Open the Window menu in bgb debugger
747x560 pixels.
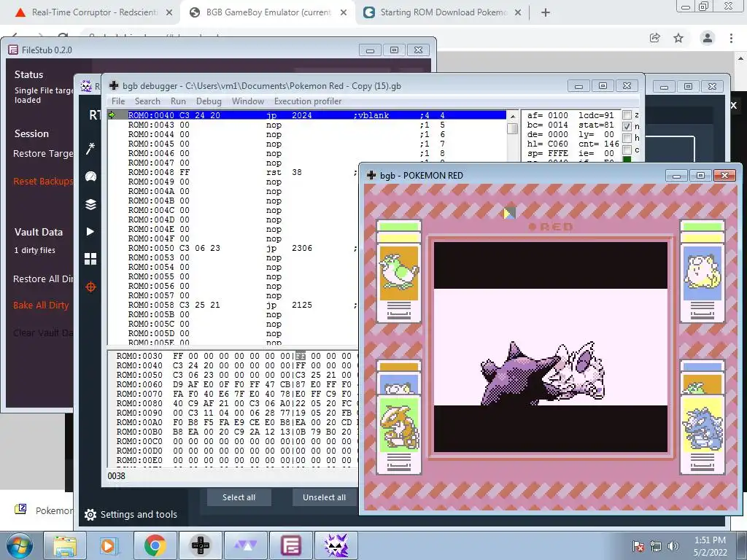(248, 101)
